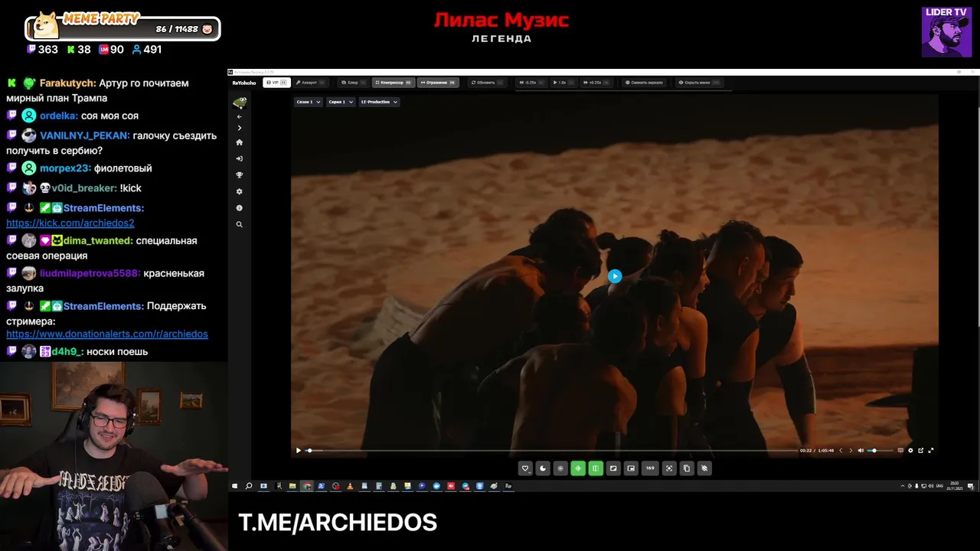980x551 pixels.
Task: Open the VLC cone icon in the taskbar
Action: tap(350, 486)
